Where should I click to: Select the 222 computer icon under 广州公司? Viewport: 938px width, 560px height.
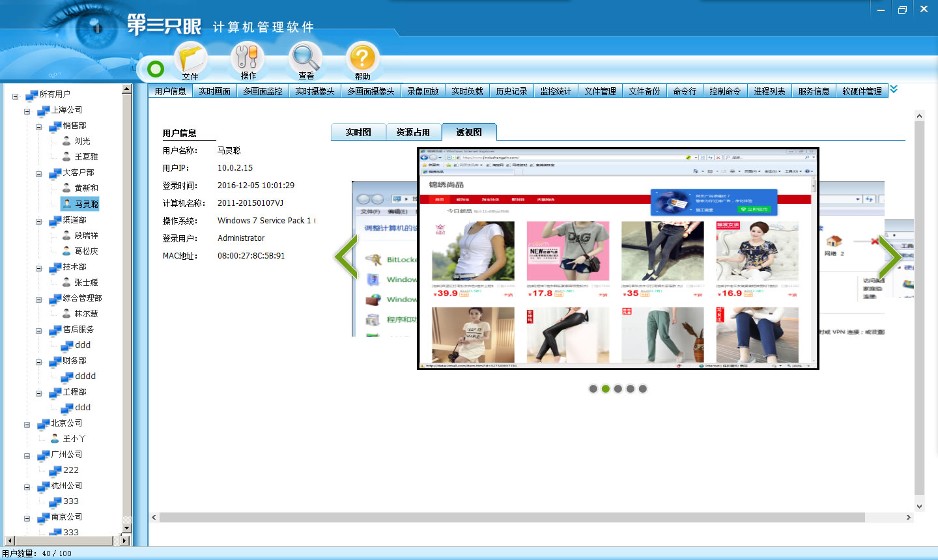click(x=55, y=470)
